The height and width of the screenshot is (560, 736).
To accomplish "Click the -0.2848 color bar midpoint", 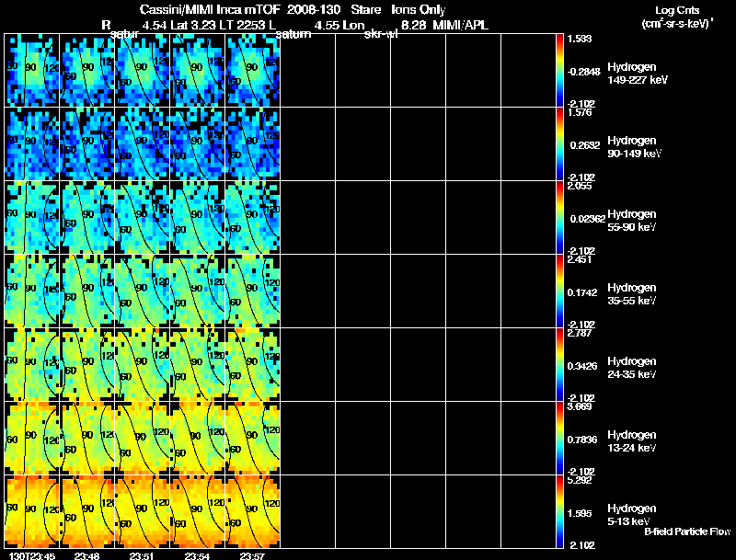I will click(x=583, y=72).
